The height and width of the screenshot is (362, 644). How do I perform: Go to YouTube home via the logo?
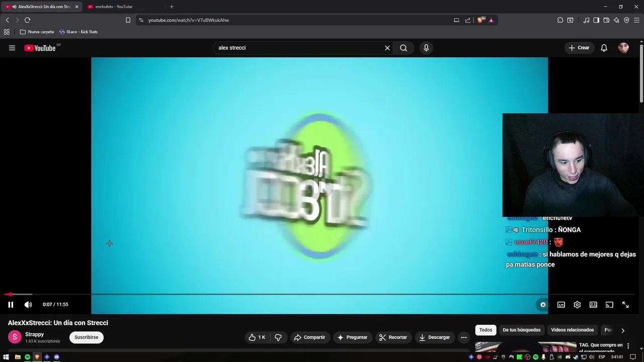tap(40, 48)
